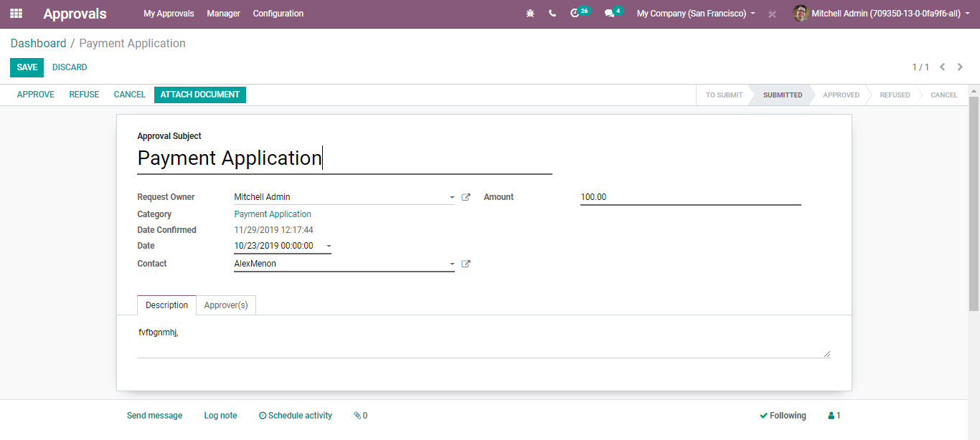Switch to the Approver(s) tab

coord(226,305)
